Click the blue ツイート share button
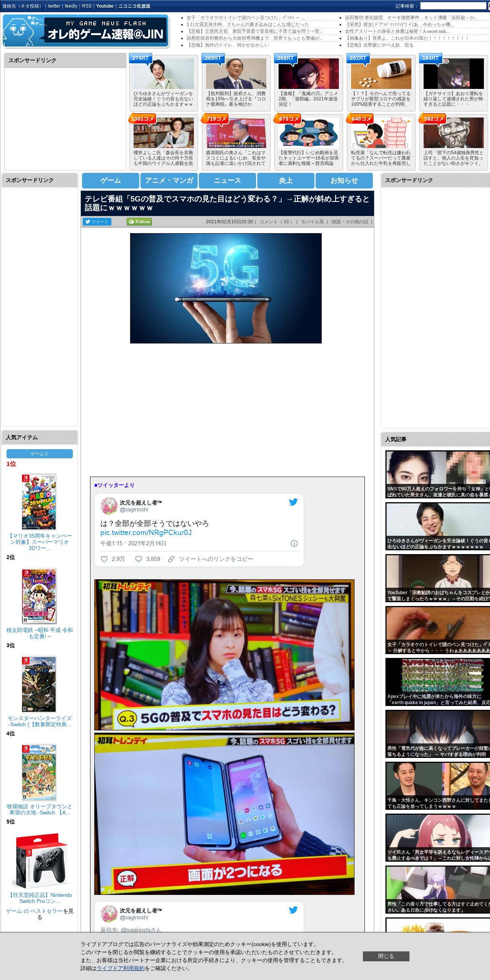 (97, 222)
